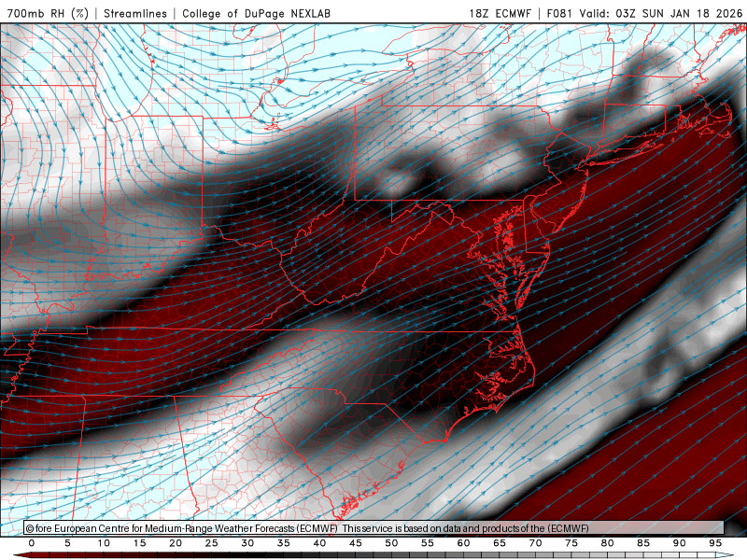The height and width of the screenshot is (560, 747).
Task: Click the "80" colorbar scale label
Action: pos(607,543)
